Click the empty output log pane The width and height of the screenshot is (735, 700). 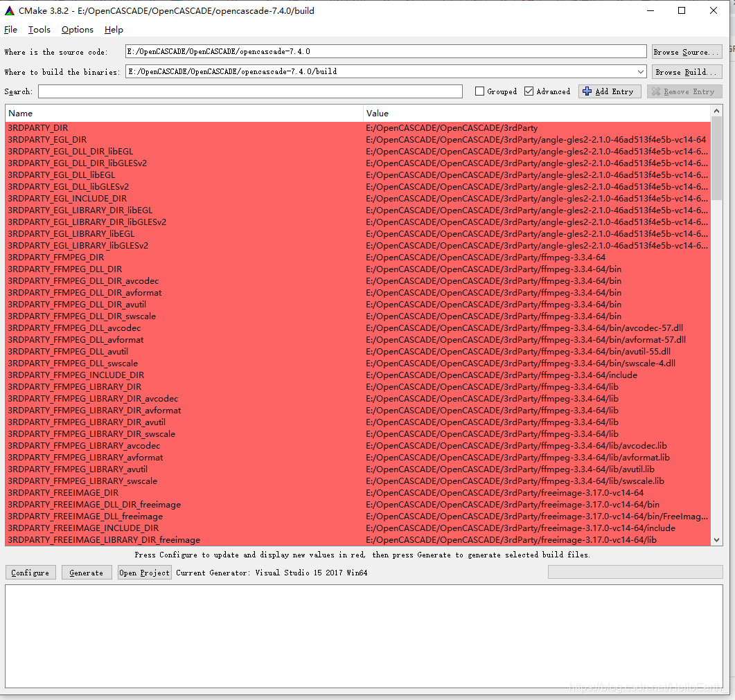364,636
